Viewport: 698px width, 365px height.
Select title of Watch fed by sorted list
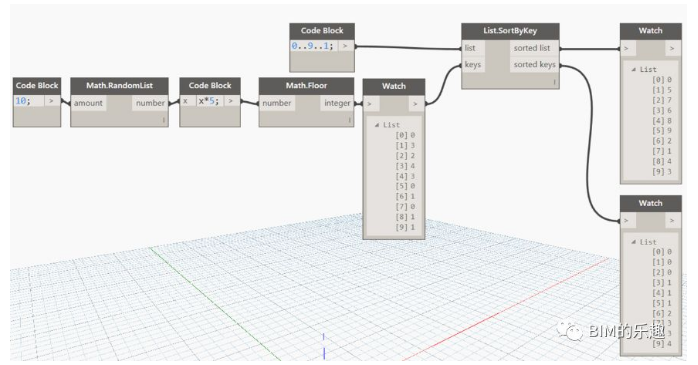(x=650, y=31)
